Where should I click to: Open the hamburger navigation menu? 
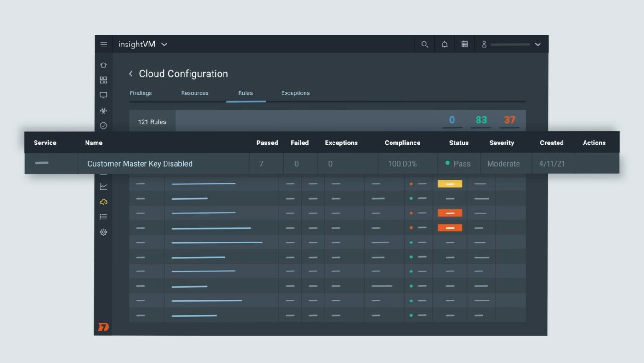(103, 45)
